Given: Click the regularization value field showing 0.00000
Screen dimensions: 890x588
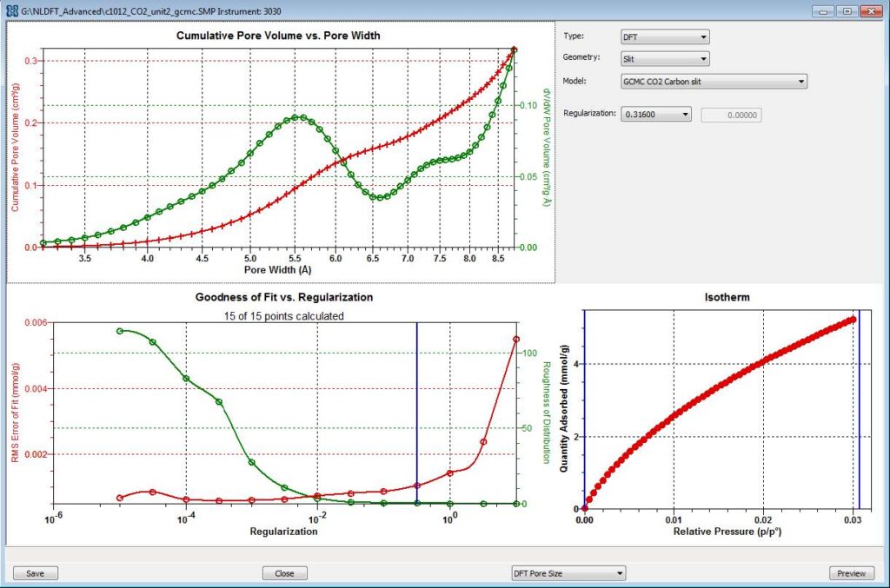Looking at the screenshot, I should 731,115.
